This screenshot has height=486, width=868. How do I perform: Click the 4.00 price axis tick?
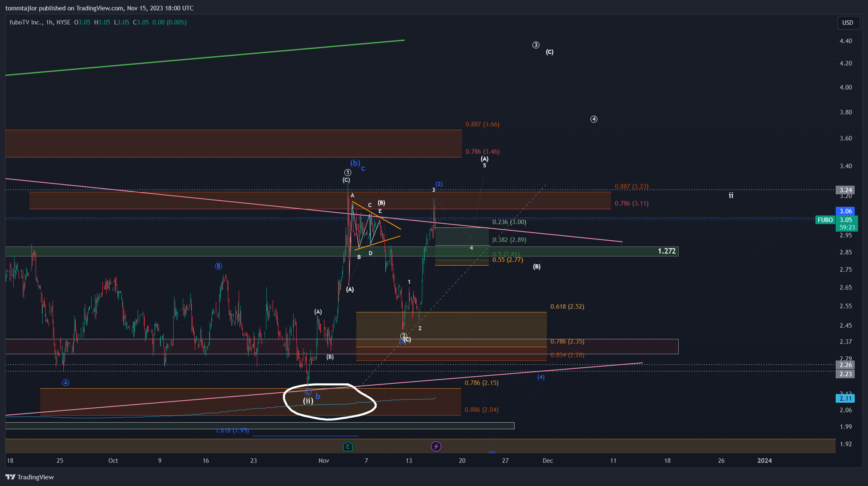tap(846, 87)
